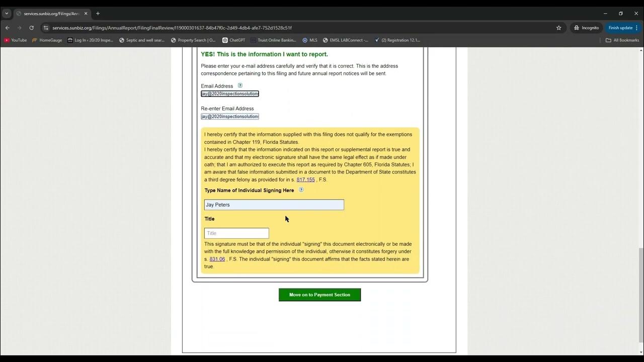
Task: Click help icon next to Email Address
Action: (x=240, y=85)
